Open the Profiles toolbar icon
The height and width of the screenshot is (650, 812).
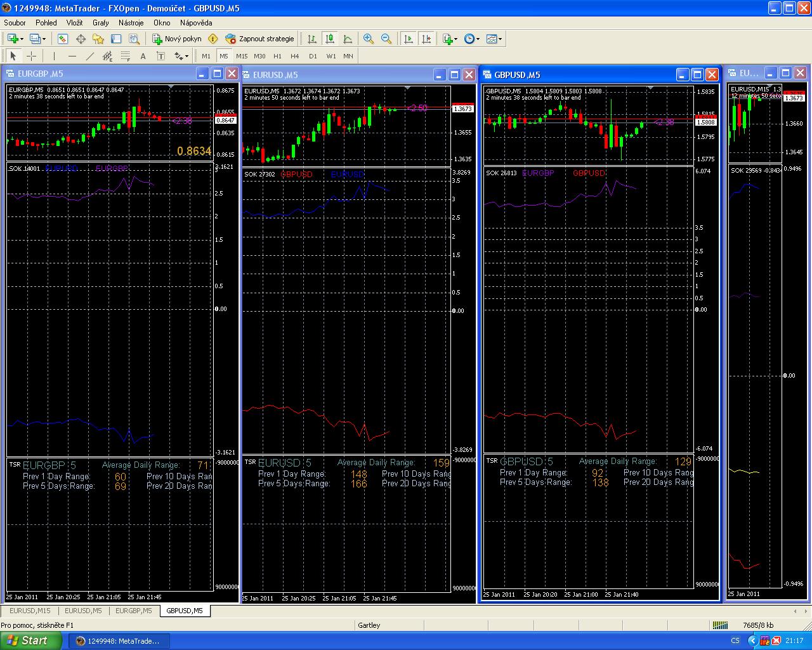(x=35, y=39)
